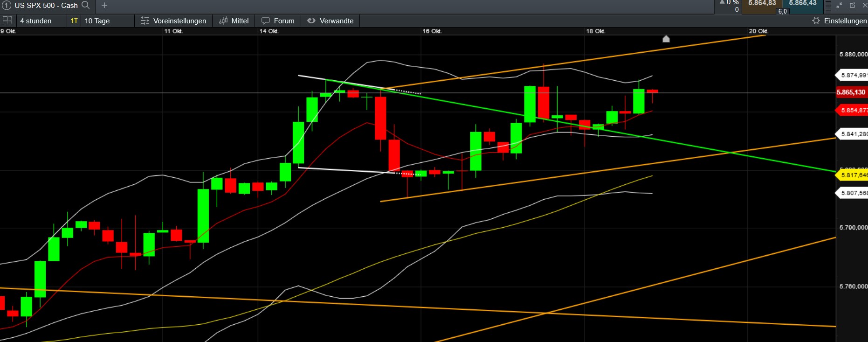The image size is (868, 342).
Task: Click the Voreinstellungen sliders icon
Action: 145,21
